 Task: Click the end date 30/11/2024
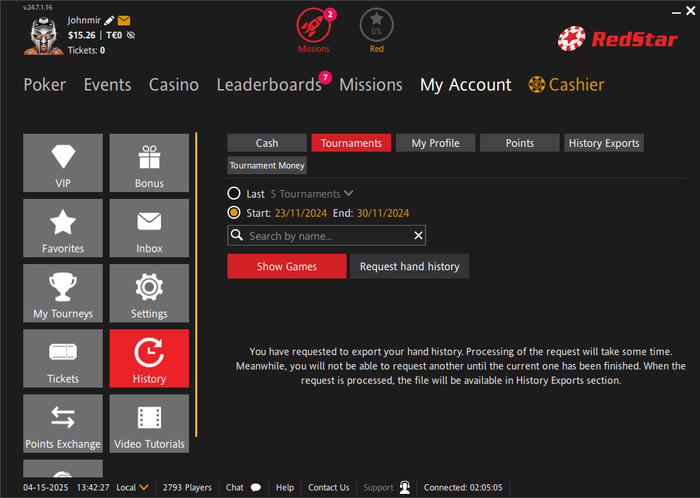pos(383,213)
